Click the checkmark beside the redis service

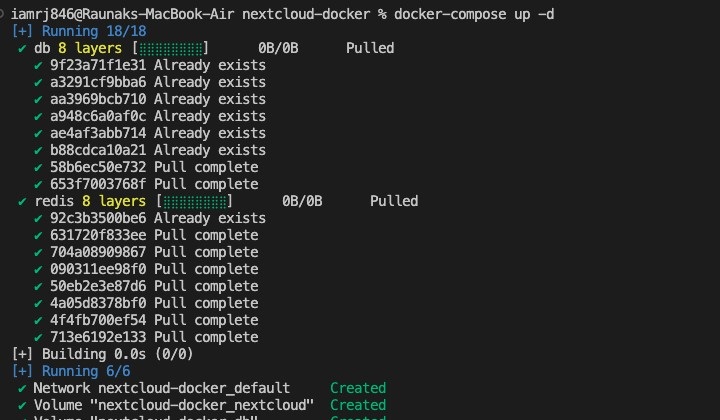(22, 201)
